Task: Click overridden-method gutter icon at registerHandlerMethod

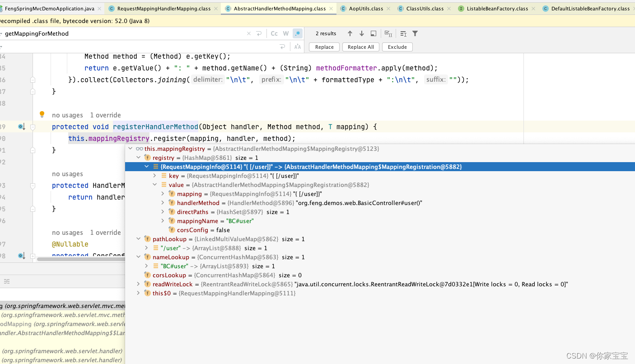Action: click(x=21, y=127)
